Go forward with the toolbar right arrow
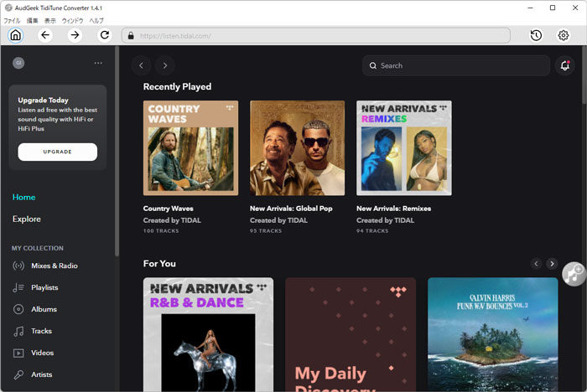Image resolution: width=587 pixels, height=392 pixels. [75, 35]
